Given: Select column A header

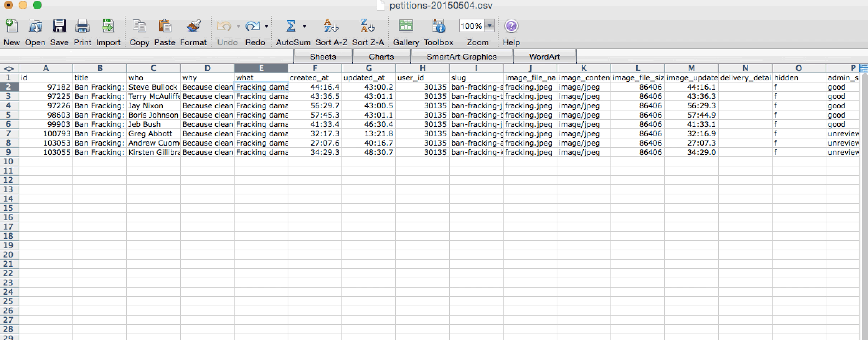Looking at the screenshot, I should (x=46, y=68).
